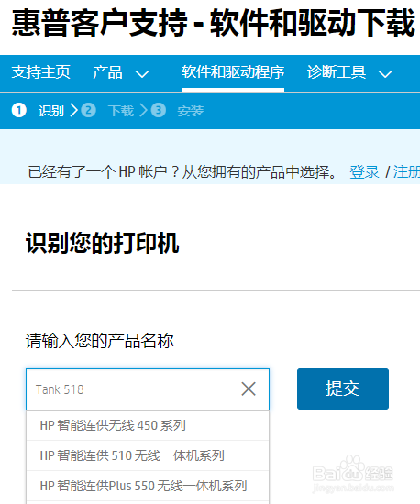Screen dimensions: 420x504
Task: Expand the 产品 dropdown chevron
Action: tap(142, 74)
